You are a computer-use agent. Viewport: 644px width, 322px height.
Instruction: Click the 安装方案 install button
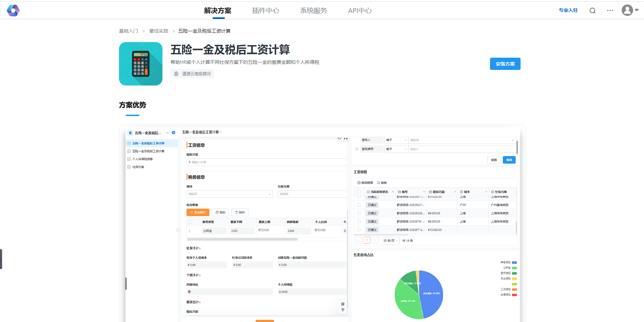pyautogui.click(x=505, y=64)
